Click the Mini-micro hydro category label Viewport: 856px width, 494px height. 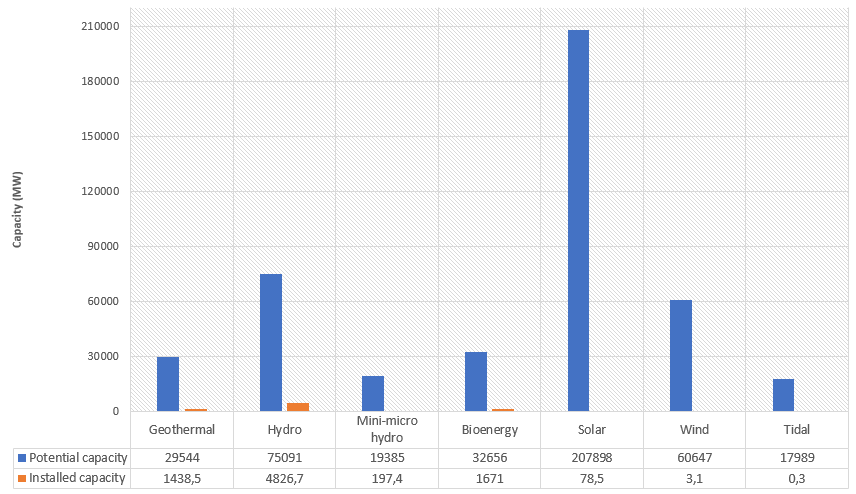386,430
